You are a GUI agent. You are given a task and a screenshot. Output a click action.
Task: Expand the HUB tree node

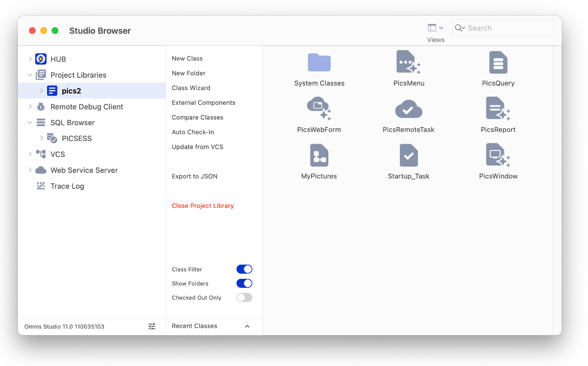click(x=30, y=59)
